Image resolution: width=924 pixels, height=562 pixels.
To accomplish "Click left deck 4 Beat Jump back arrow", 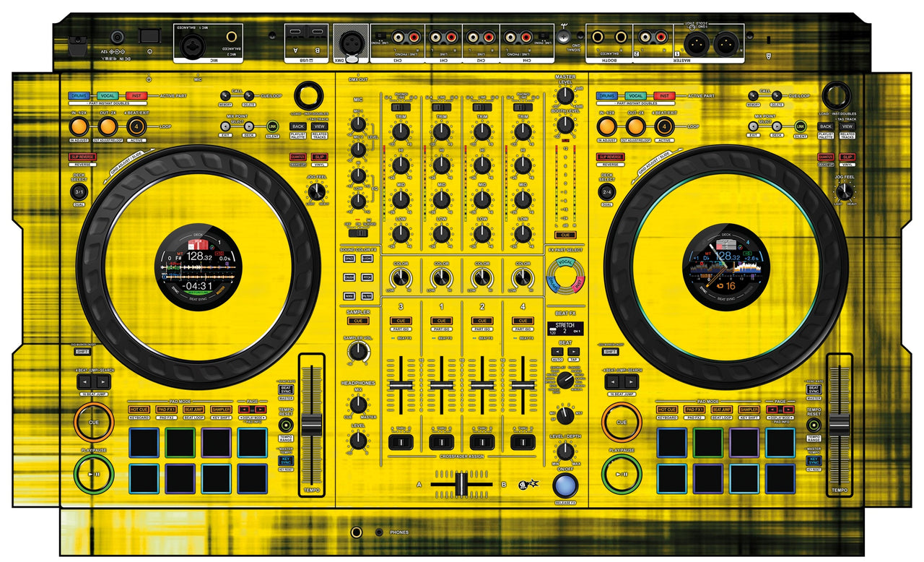I will [85, 381].
